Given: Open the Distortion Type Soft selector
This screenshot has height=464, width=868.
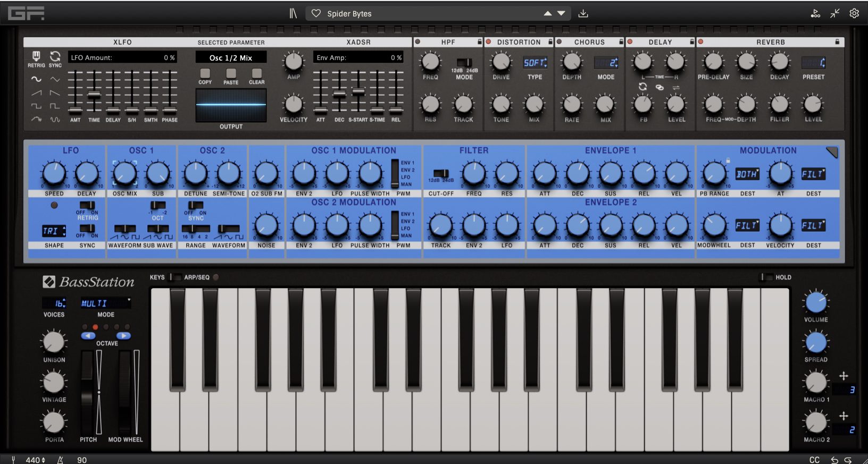Looking at the screenshot, I should click(535, 63).
